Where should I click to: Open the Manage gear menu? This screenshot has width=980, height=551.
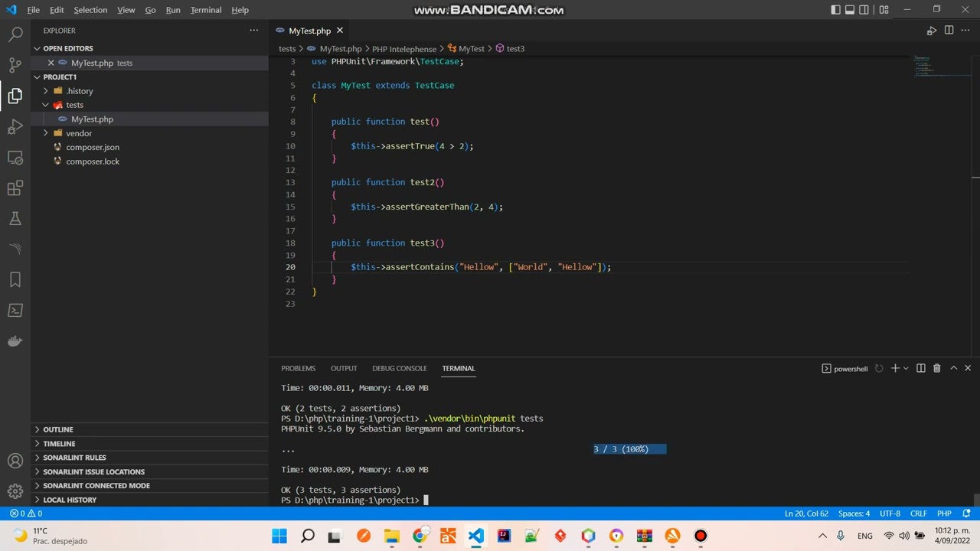click(x=15, y=491)
